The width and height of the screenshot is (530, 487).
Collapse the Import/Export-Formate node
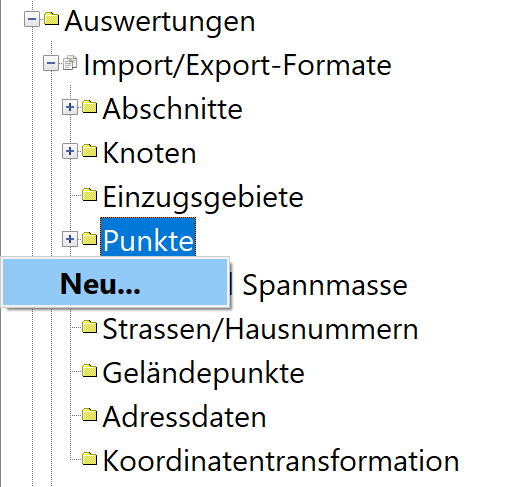[x=51, y=63]
